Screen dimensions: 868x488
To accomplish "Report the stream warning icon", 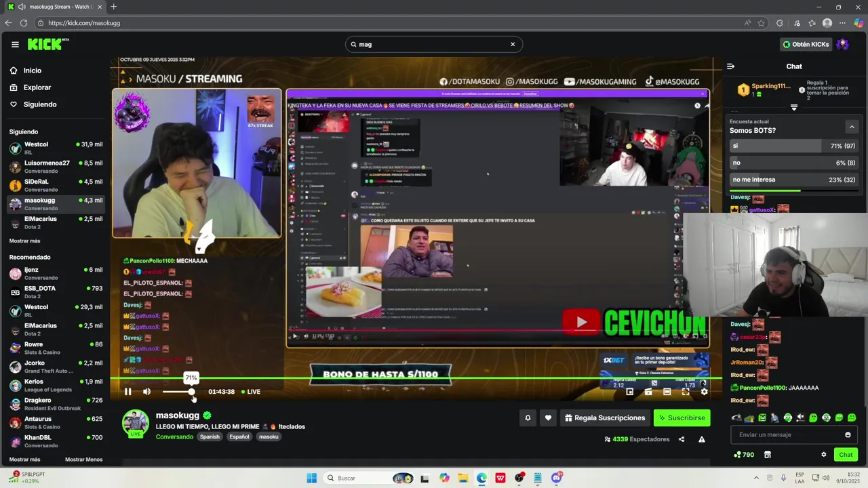I will 702,439.
